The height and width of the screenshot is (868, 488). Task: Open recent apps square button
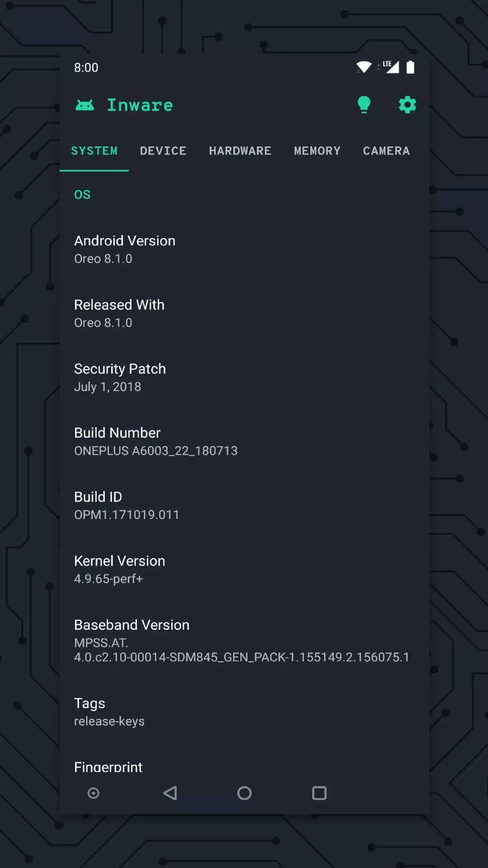(x=319, y=793)
